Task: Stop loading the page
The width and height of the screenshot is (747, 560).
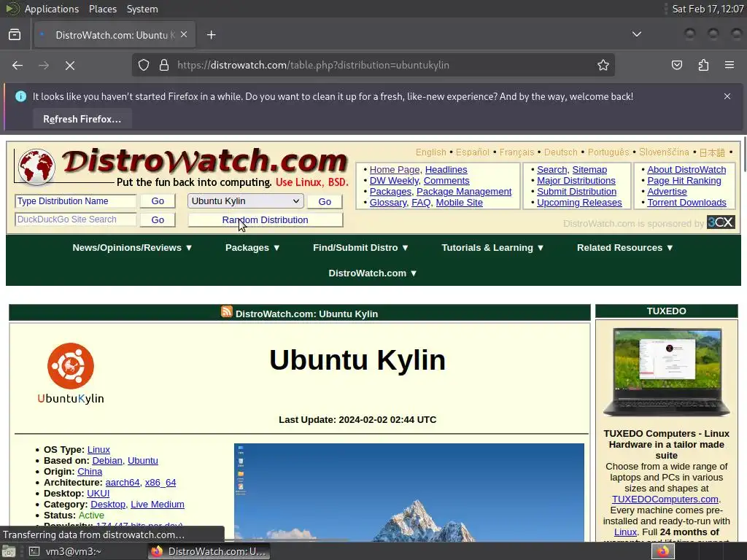Action: point(70,65)
